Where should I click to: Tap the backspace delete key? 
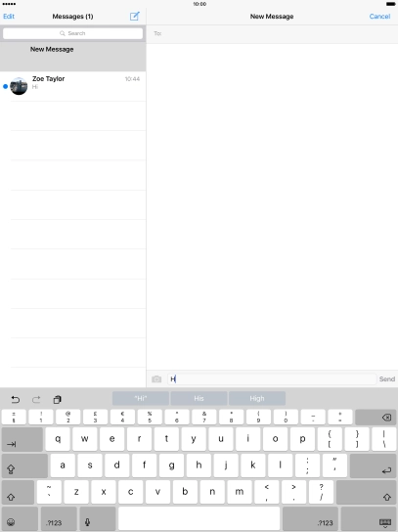click(x=376, y=418)
